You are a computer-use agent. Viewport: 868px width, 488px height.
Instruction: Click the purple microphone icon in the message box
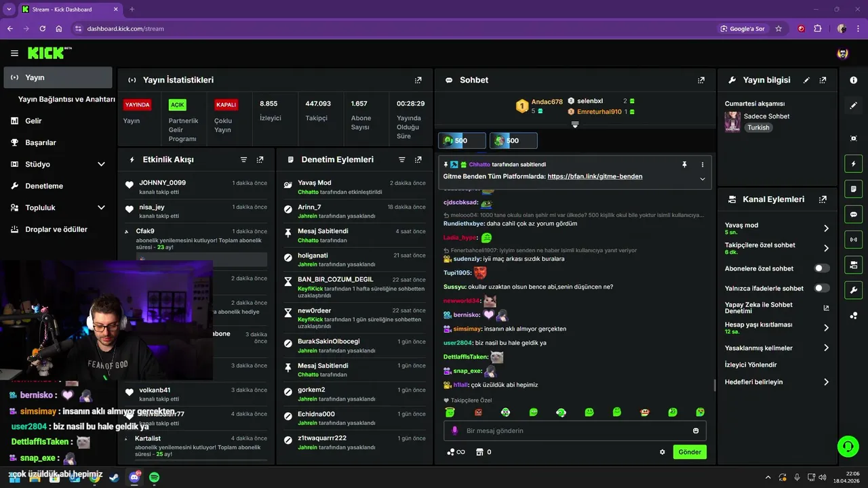coord(454,431)
